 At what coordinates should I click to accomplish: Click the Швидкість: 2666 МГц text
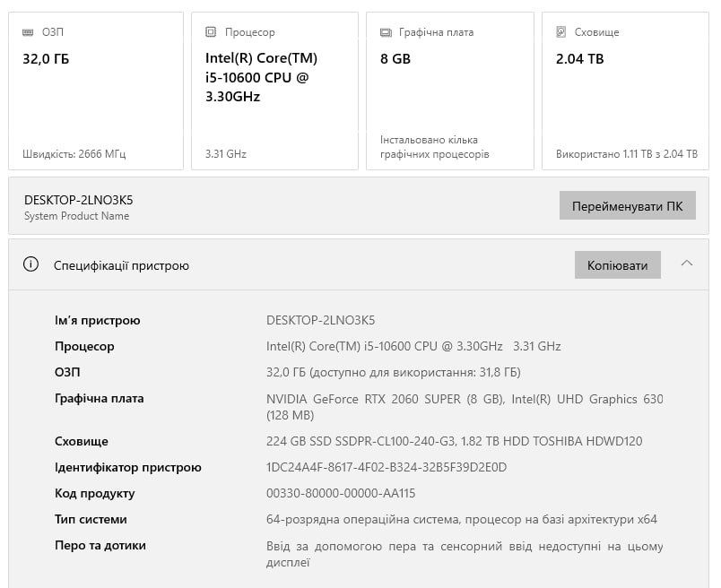coord(74,153)
